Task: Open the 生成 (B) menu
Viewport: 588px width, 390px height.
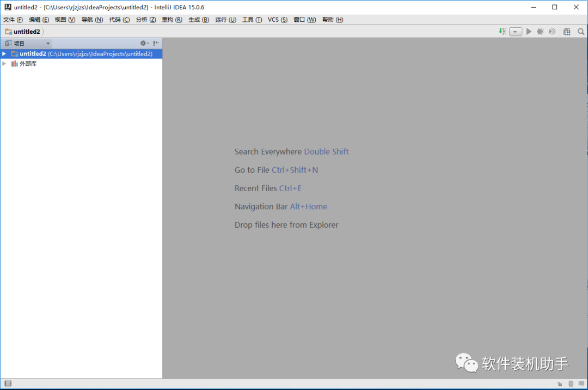Action: 199,20
